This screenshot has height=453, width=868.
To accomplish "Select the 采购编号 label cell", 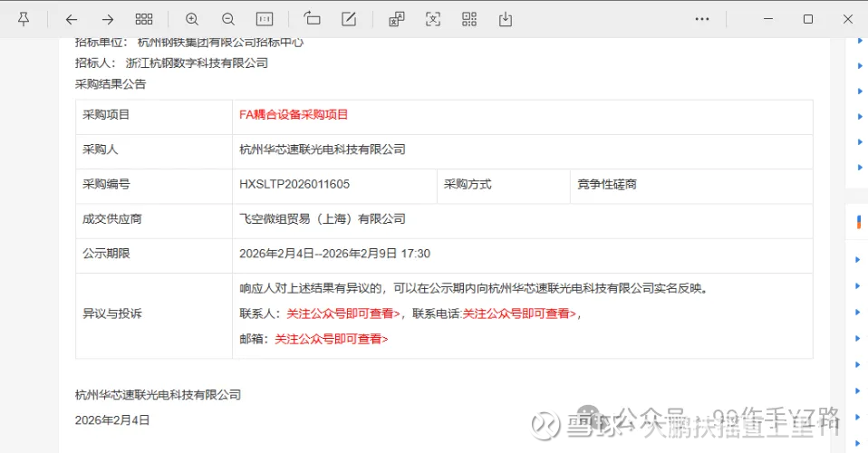I will (154, 187).
